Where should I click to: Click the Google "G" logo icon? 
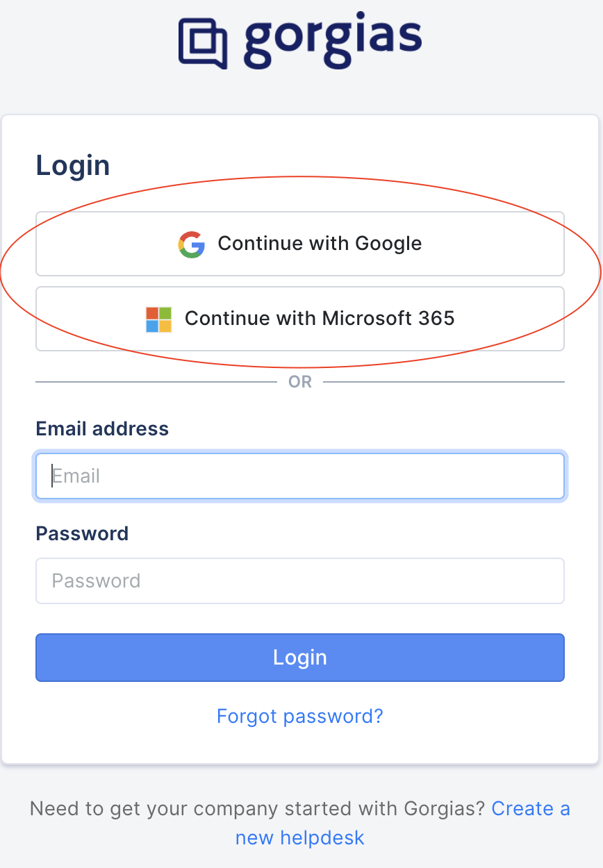click(x=191, y=244)
